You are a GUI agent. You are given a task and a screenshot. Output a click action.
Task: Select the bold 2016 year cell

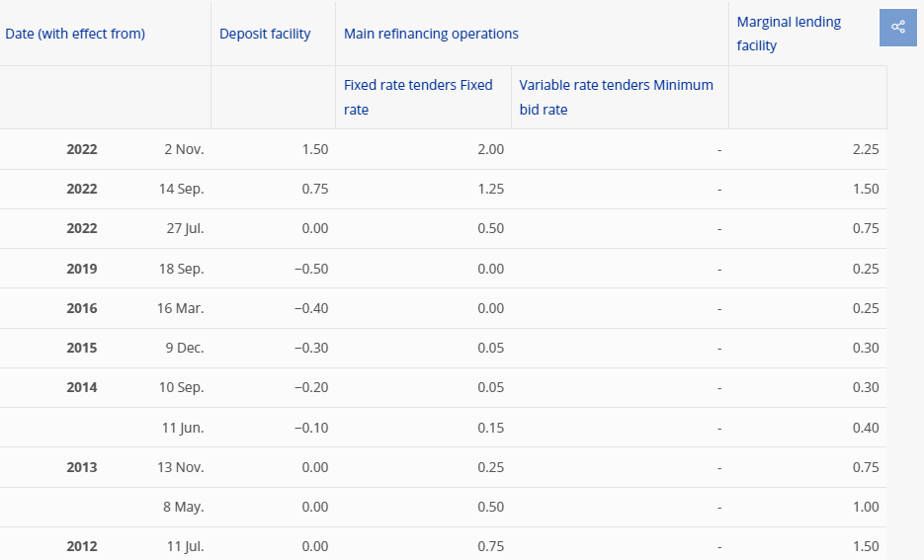[81, 308]
